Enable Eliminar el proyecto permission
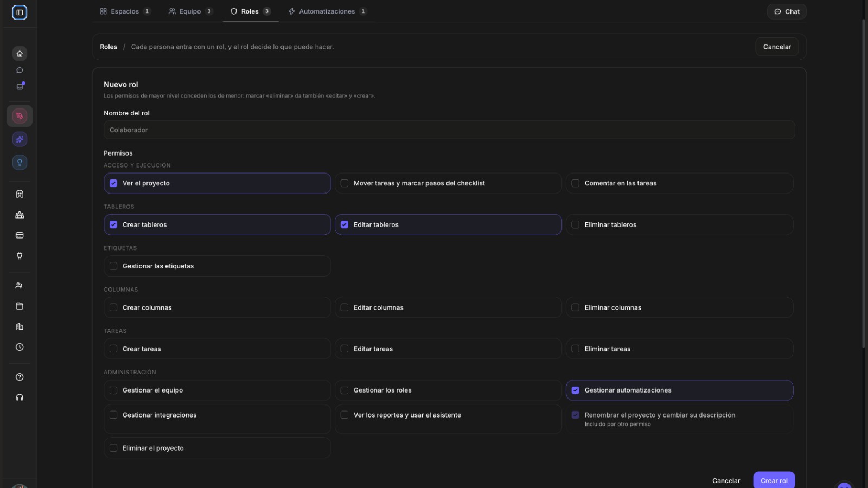868x488 pixels. (217, 448)
